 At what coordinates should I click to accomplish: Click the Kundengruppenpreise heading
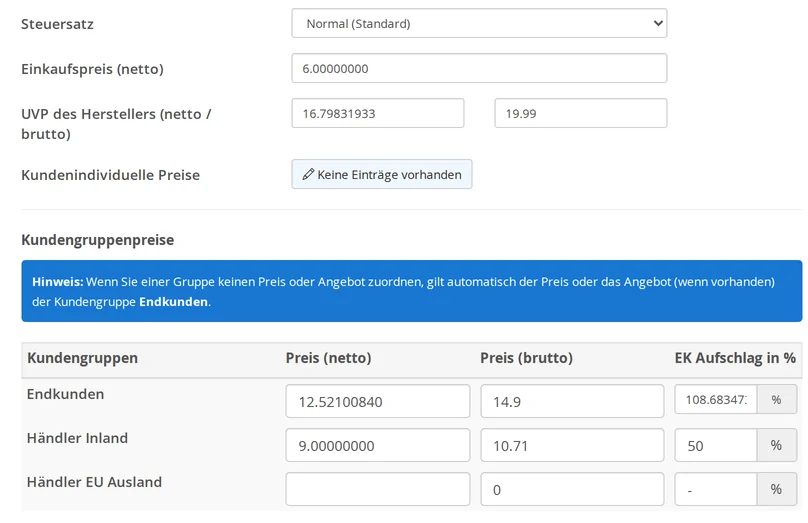tap(97, 240)
